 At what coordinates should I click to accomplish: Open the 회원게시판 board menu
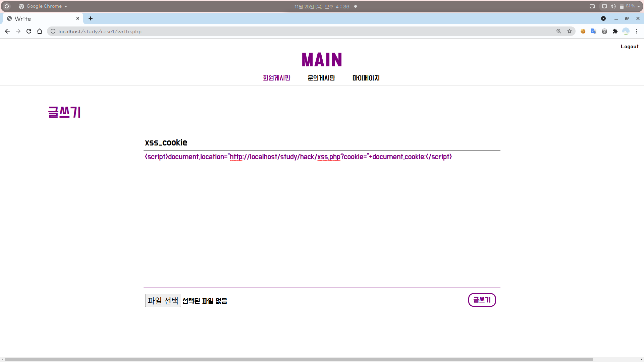276,78
